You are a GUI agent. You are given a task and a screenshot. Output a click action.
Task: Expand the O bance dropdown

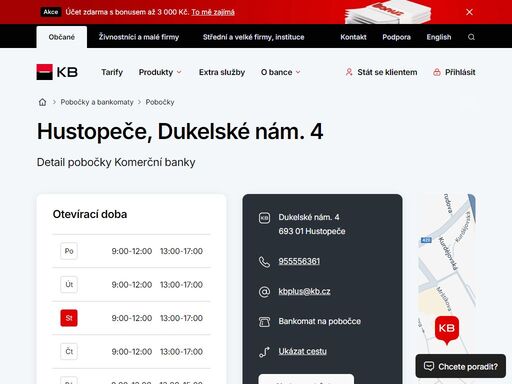coord(281,72)
